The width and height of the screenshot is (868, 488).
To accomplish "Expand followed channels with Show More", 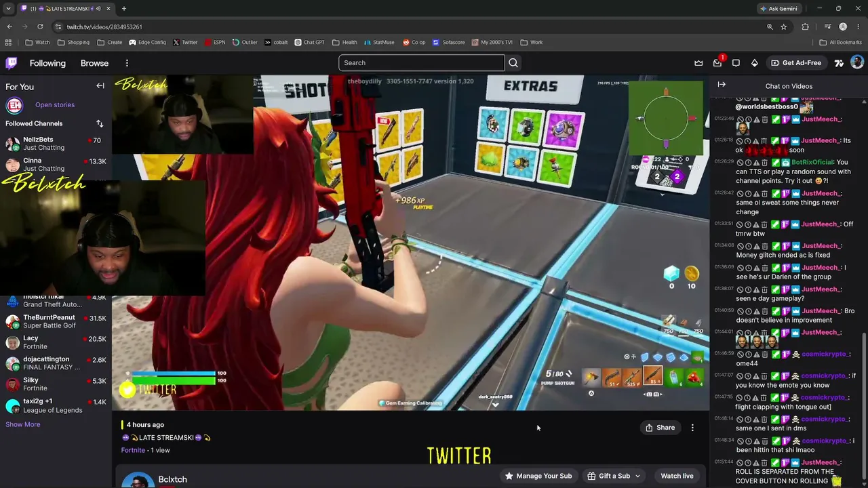I will pos(23,424).
